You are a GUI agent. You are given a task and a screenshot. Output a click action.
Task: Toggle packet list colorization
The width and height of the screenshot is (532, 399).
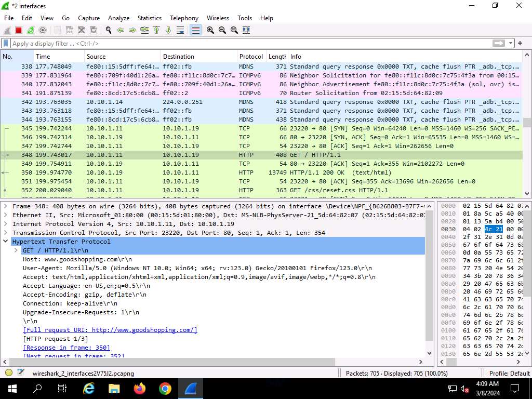tap(195, 31)
